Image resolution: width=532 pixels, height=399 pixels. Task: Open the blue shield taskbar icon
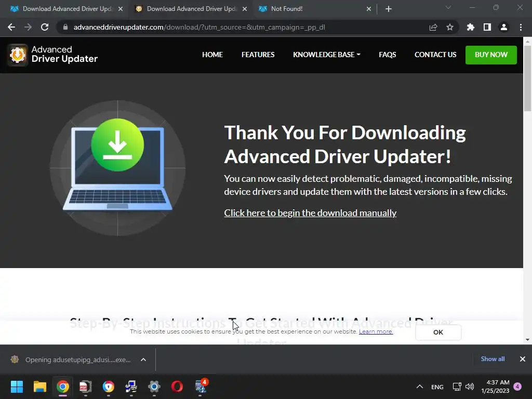(x=108, y=387)
